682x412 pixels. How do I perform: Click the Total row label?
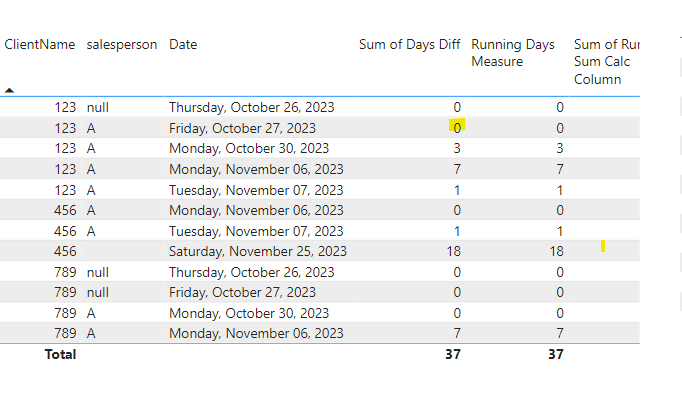tap(60, 354)
